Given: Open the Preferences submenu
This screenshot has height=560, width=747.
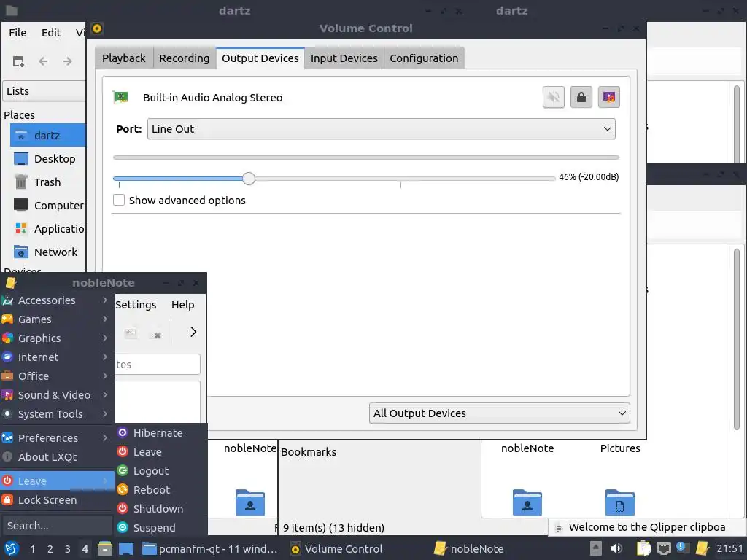Looking at the screenshot, I should [x=57, y=438].
